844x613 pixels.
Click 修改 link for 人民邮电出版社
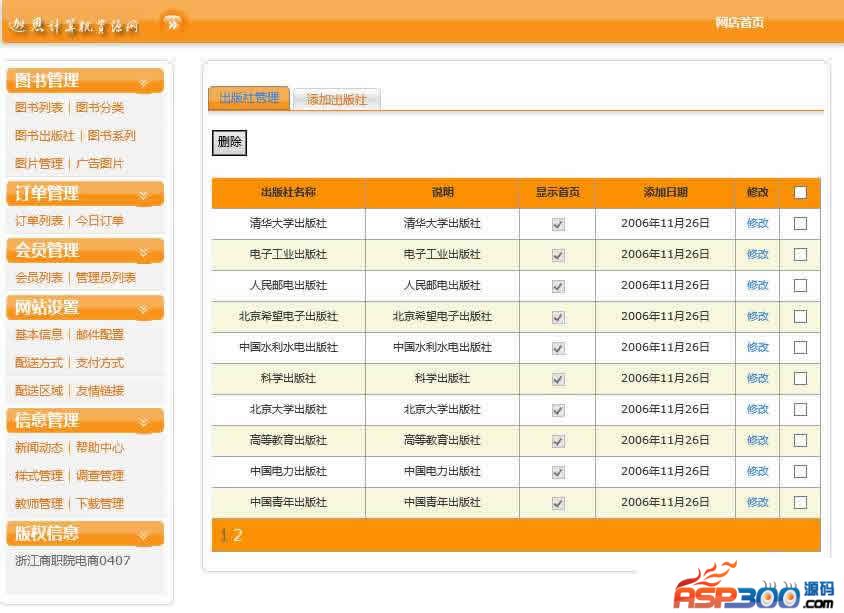point(757,286)
